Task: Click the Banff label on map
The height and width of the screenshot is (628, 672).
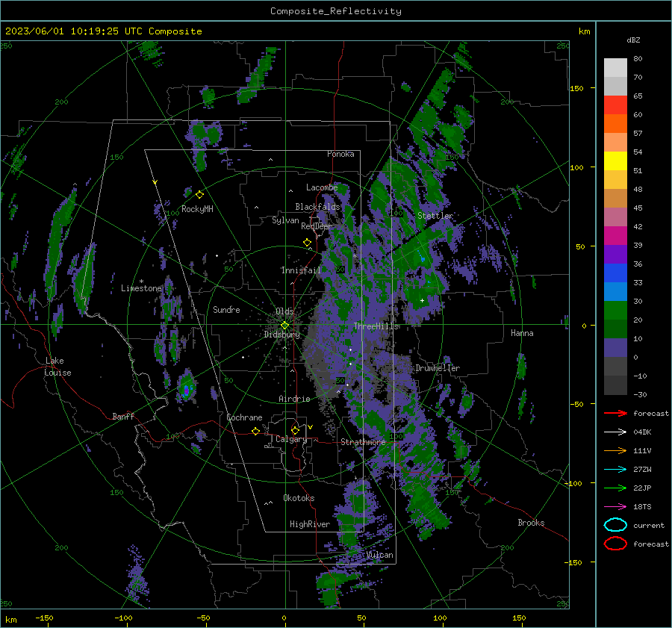Action: click(123, 417)
